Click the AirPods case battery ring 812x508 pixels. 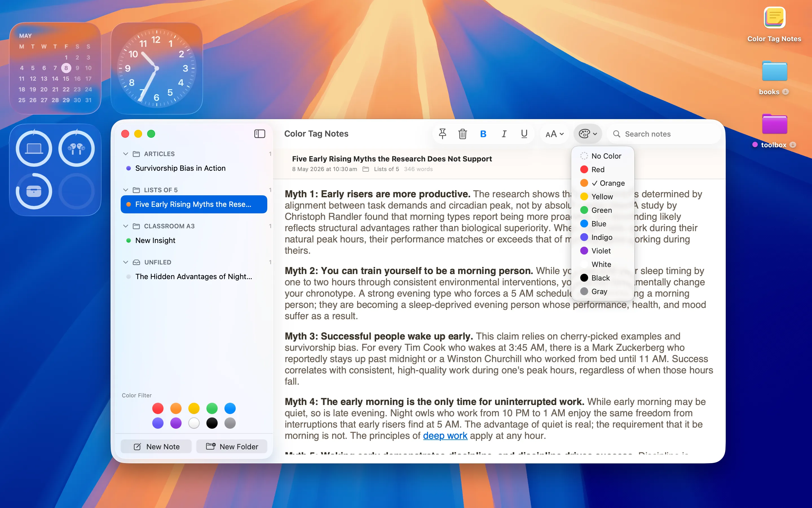pos(34,191)
